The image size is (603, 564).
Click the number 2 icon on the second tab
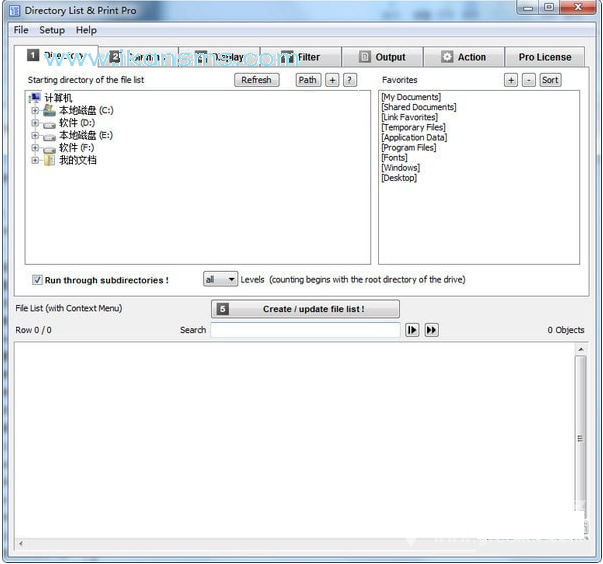point(115,57)
